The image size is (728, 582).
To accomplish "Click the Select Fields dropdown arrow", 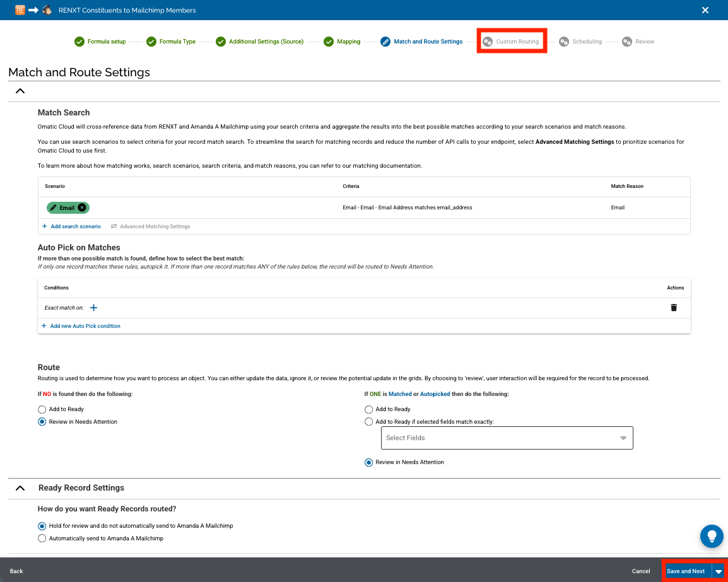I will pyautogui.click(x=623, y=438).
